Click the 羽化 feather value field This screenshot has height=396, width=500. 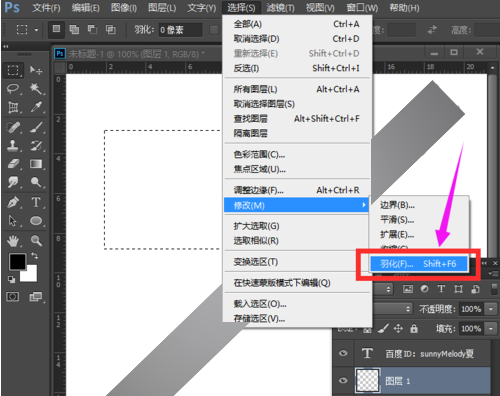[180, 30]
